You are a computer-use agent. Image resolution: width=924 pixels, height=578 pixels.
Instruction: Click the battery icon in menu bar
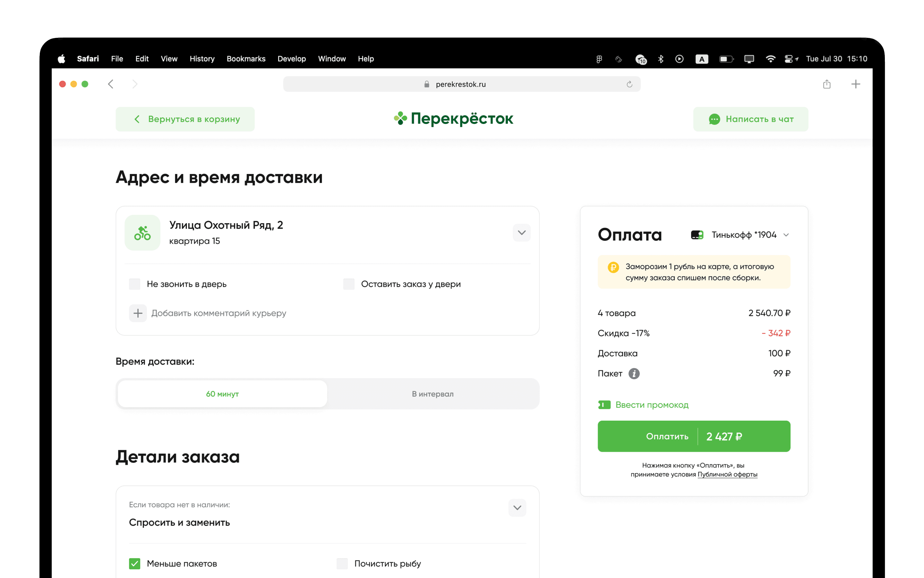726,59
